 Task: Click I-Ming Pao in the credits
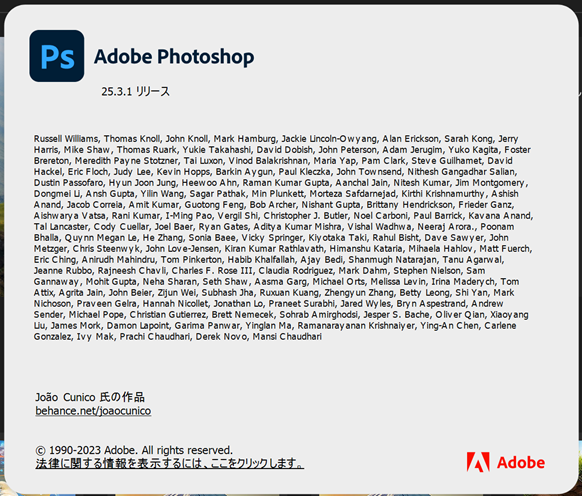189,216
